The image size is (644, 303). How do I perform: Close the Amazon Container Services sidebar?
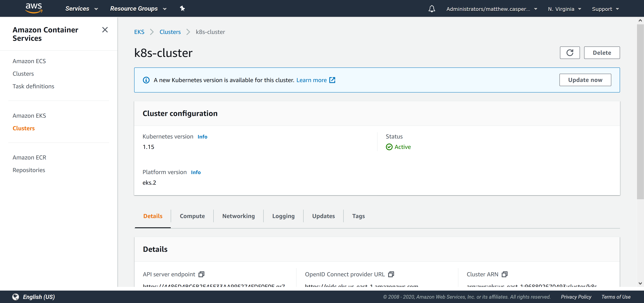[x=105, y=30]
